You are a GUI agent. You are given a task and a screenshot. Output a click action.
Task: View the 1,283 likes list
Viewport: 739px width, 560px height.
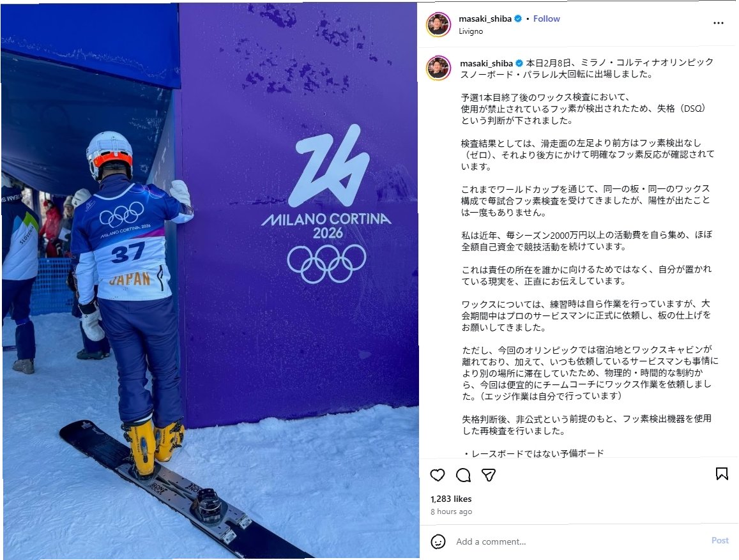pos(451,499)
